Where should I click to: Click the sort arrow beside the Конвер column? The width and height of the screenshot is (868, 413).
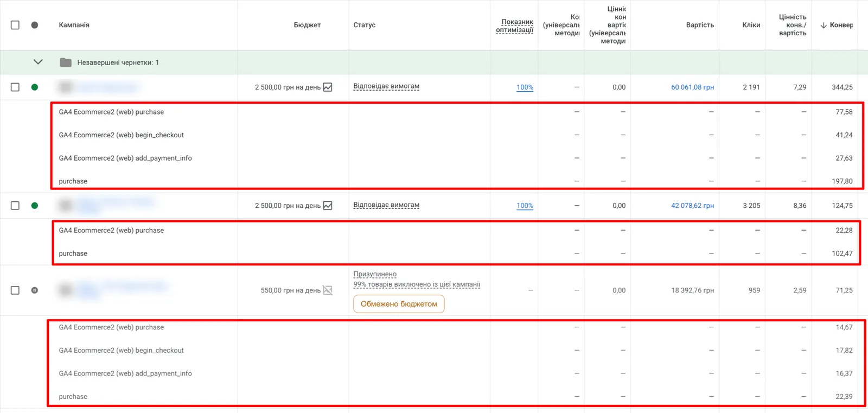[x=824, y=25]
